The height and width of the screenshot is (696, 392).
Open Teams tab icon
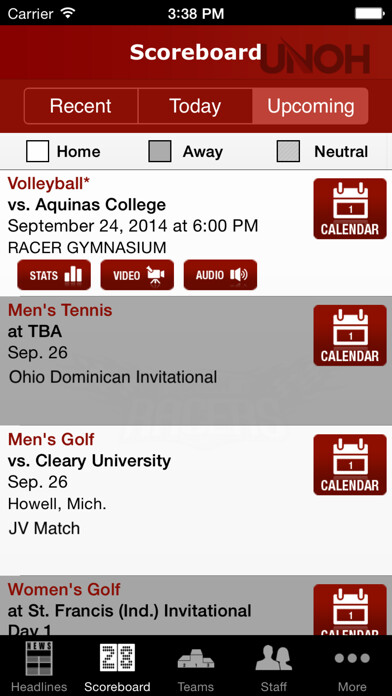(196, 666)
